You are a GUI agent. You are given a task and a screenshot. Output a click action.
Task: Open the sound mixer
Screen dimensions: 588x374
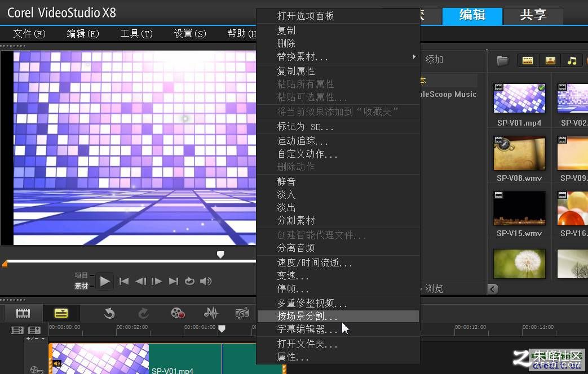(211, 313)
